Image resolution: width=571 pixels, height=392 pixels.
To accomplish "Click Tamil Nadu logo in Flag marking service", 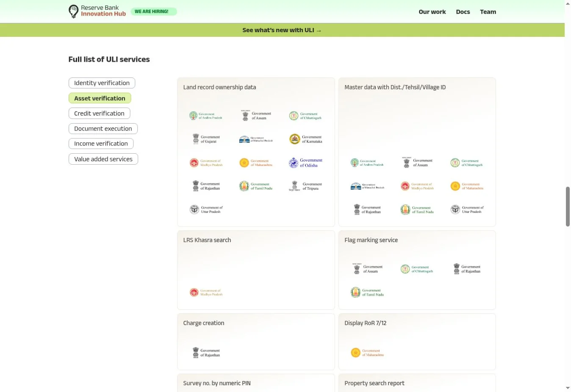I will (x=367, y=293).
